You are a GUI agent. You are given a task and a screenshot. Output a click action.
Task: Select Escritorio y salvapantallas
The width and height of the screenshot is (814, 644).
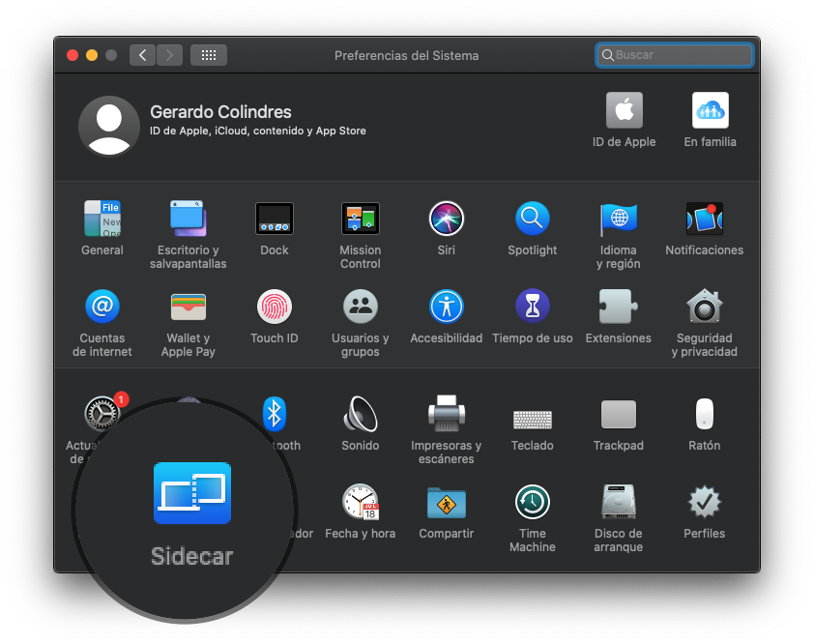pyautogui.click(x=188, y=219)
